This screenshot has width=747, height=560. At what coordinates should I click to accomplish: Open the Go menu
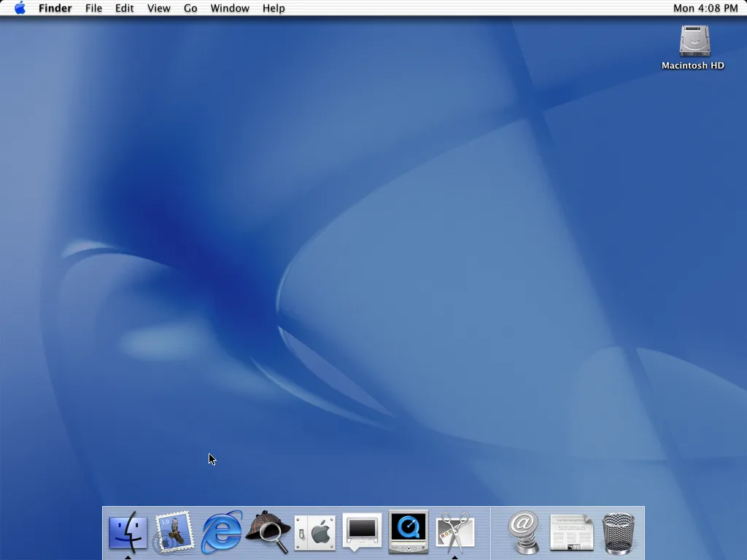coord(190,8)
